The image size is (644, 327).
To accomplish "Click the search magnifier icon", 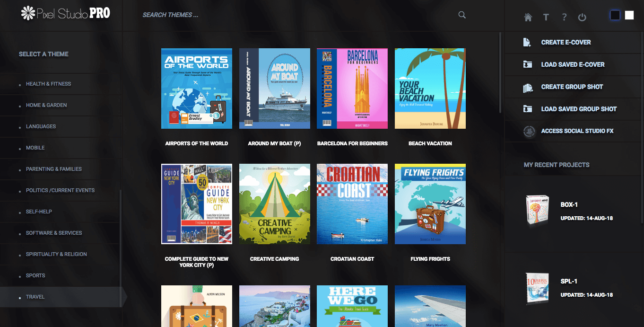I will tap(462, 15).
